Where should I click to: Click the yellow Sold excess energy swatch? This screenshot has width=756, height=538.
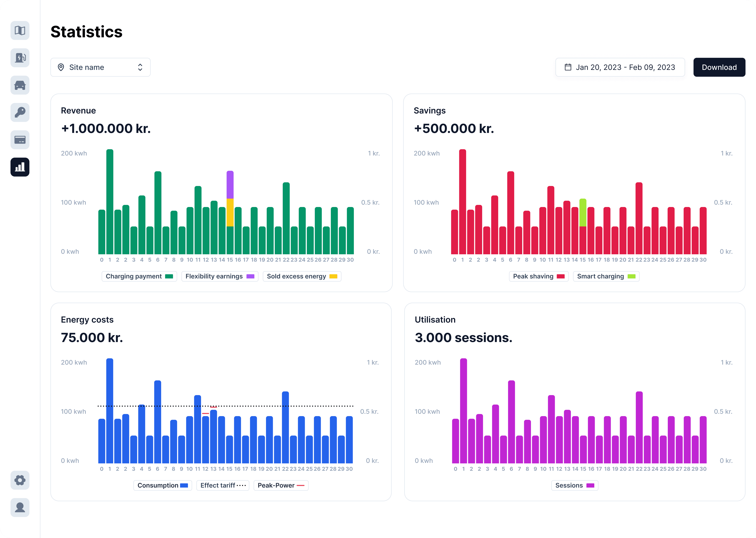pos(333,276)
